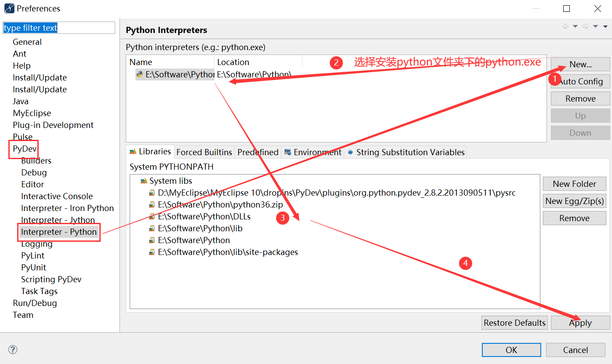612x364 pixels.
Task: Add a New Folder to PYTHONPATH
Action: click(x=574, y=184)
